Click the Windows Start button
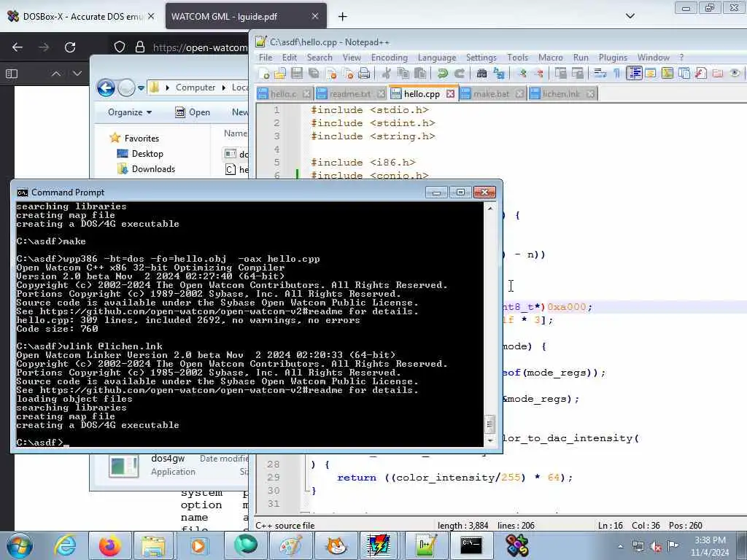 pyautogui.click(x=20, y=545)
